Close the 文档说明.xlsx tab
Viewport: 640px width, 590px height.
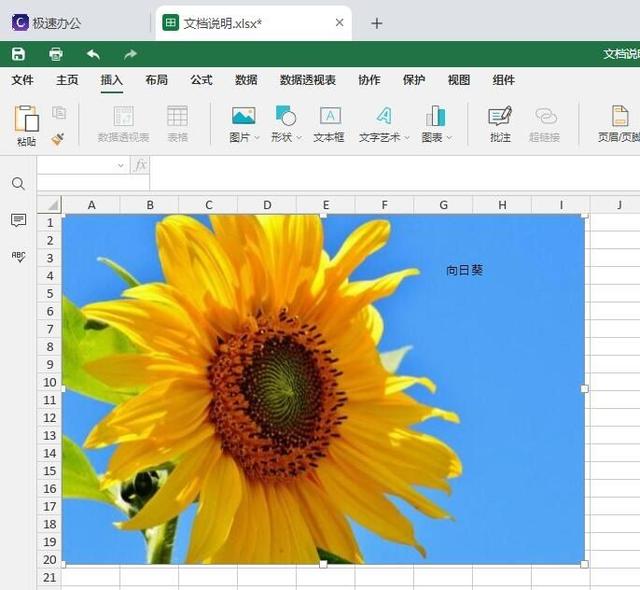pos(339,23)
